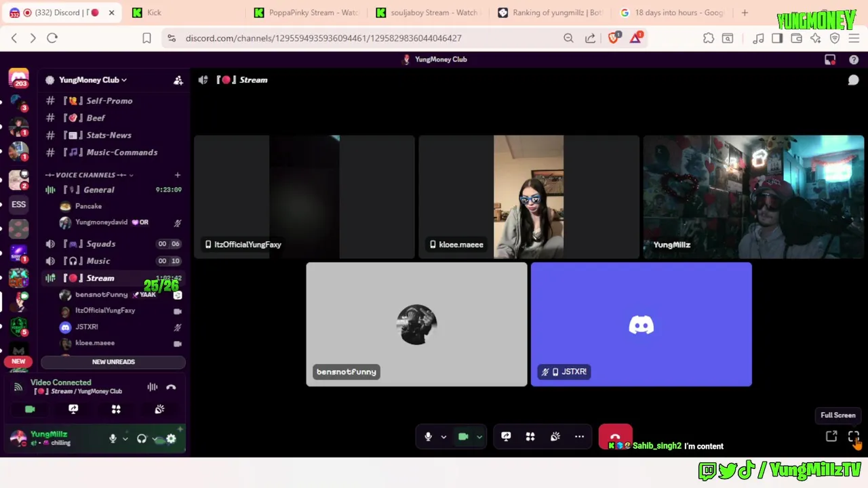Jump to NEW UNREADS
Screen dimensions: 868x488
(x=113, y=362)
